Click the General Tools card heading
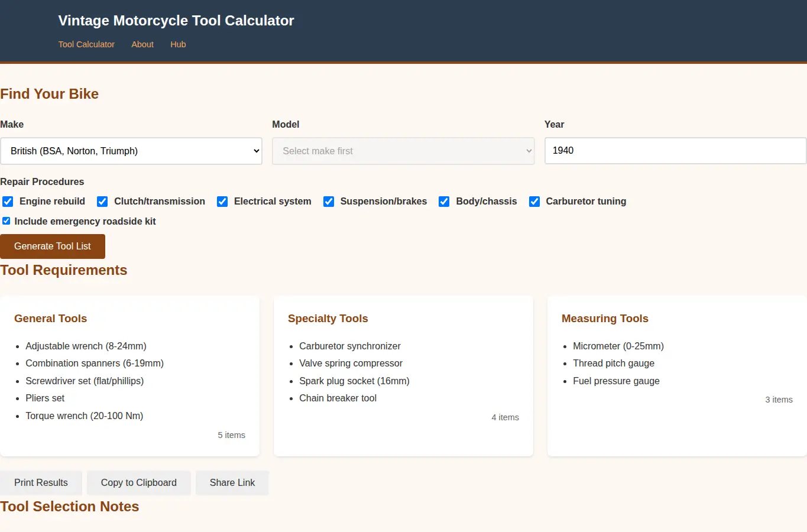 point(50,319)
